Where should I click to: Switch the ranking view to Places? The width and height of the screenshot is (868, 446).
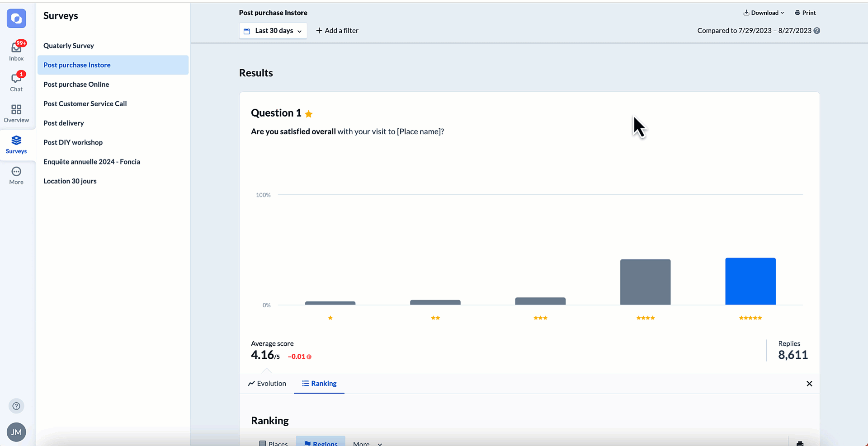pyautogui.click(x=274, y=442)
